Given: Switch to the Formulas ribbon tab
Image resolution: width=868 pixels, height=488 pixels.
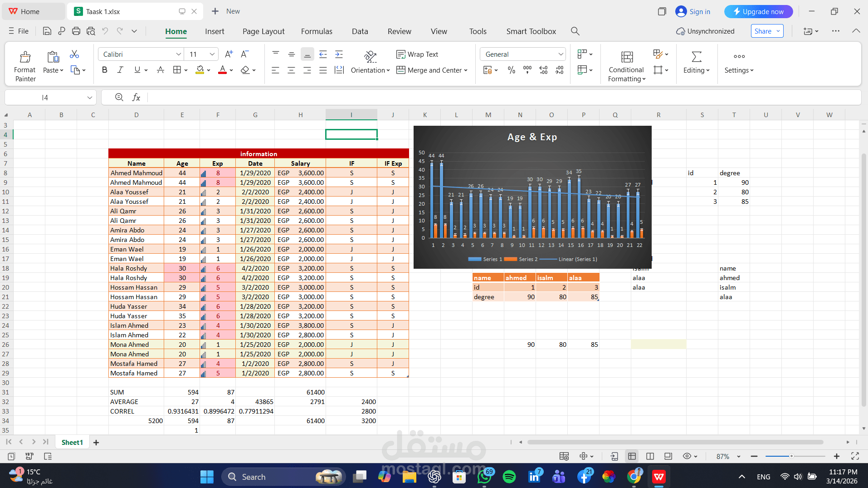Looking at the screenshot, I should pyautogui.click(x=317, y=31).
